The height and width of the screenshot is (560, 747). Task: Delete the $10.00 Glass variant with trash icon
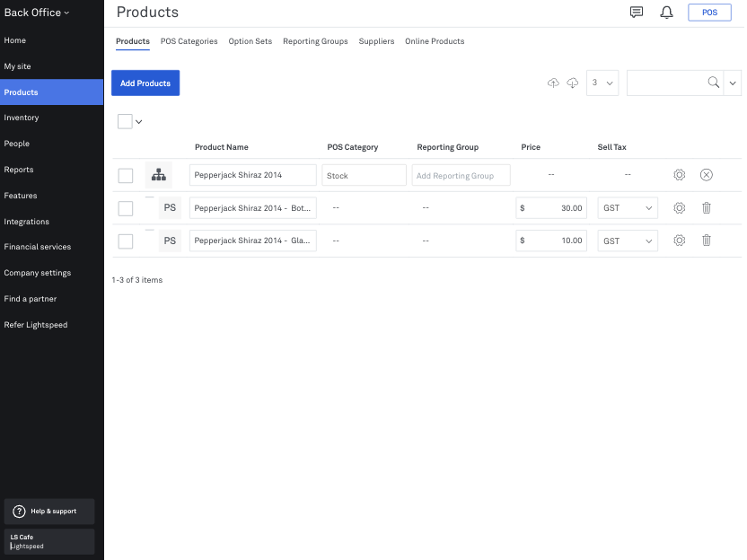click(x=707, y=241)
